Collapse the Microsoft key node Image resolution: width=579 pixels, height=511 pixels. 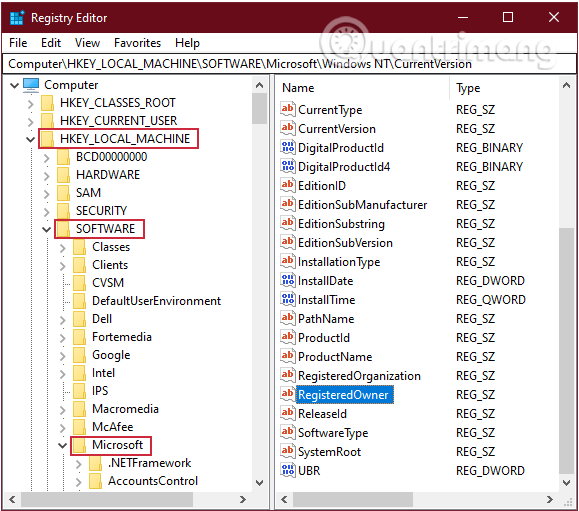pos(62,446)
